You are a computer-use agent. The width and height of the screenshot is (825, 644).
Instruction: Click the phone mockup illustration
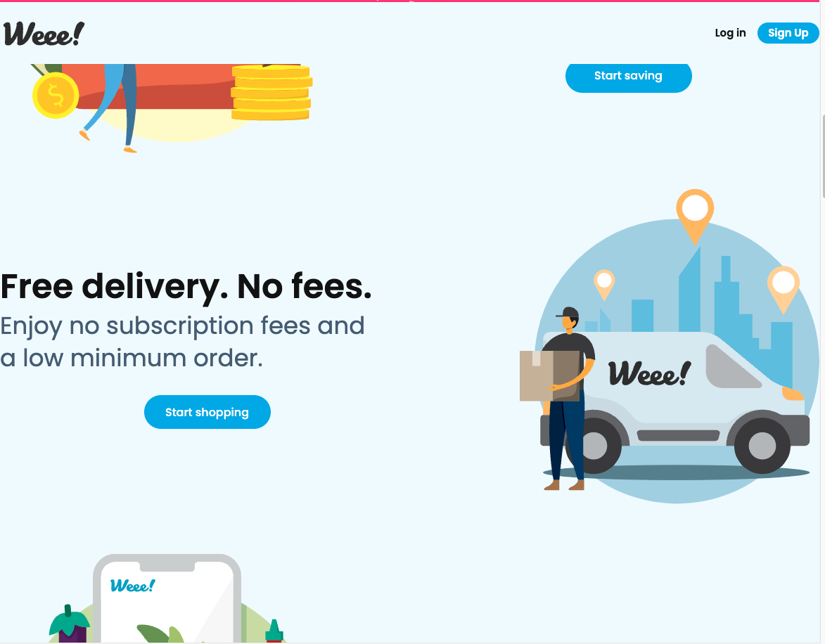tap(167, 599)
